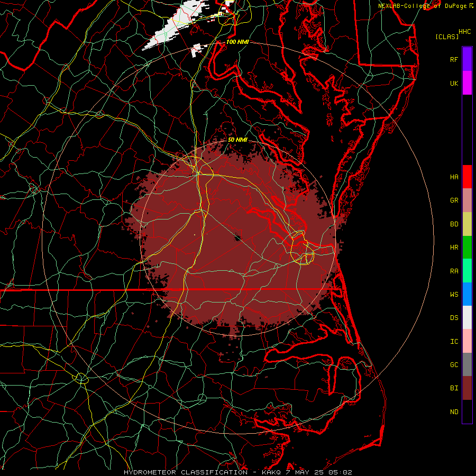Pick the RA light green legend swatch
476x476 pixels.
click(467, 271)
